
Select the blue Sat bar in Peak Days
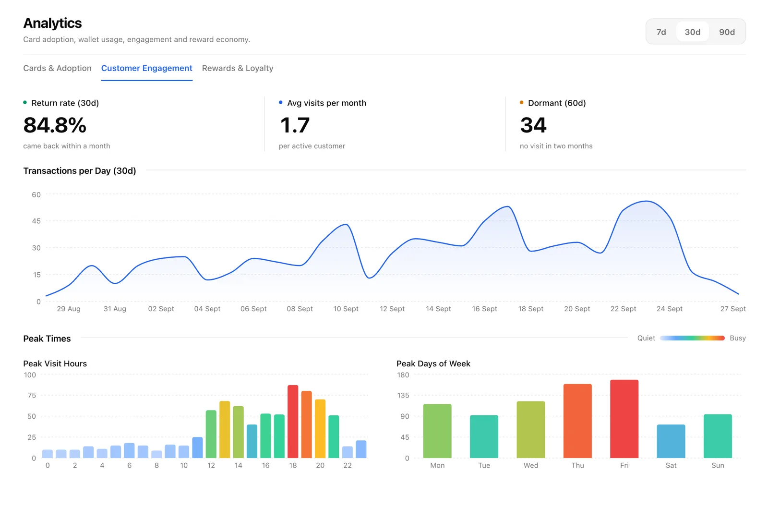click(671, 441)
